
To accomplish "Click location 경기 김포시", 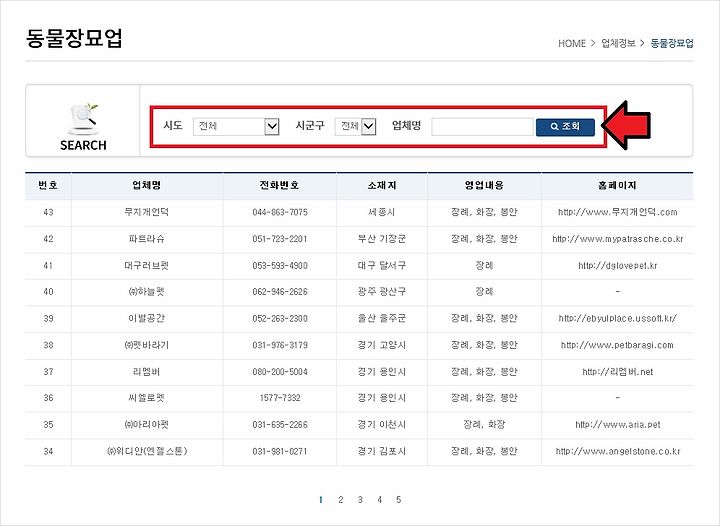I will pos(382,451).
